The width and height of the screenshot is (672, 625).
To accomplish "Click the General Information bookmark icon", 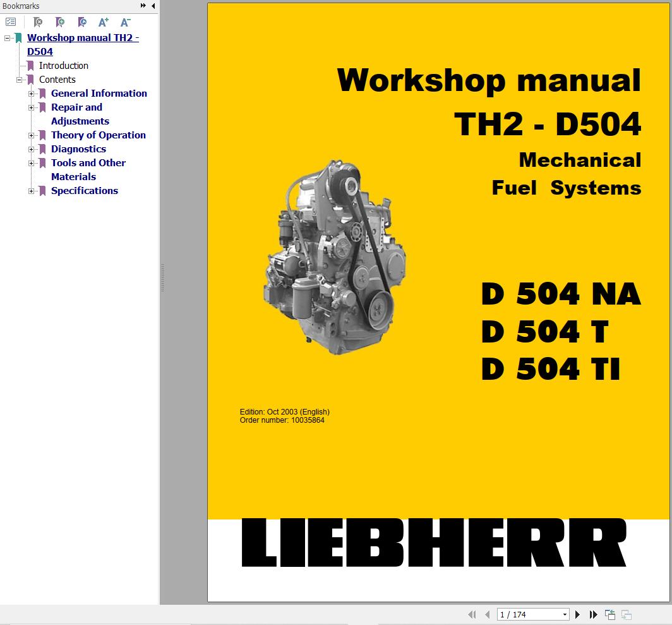I will tap(42, 94).
